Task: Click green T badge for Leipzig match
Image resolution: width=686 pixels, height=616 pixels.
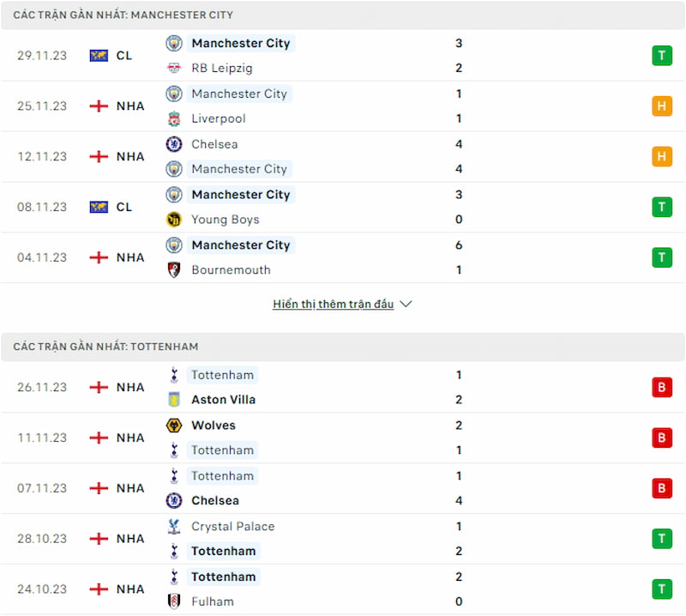Action: tap(661, 56)
